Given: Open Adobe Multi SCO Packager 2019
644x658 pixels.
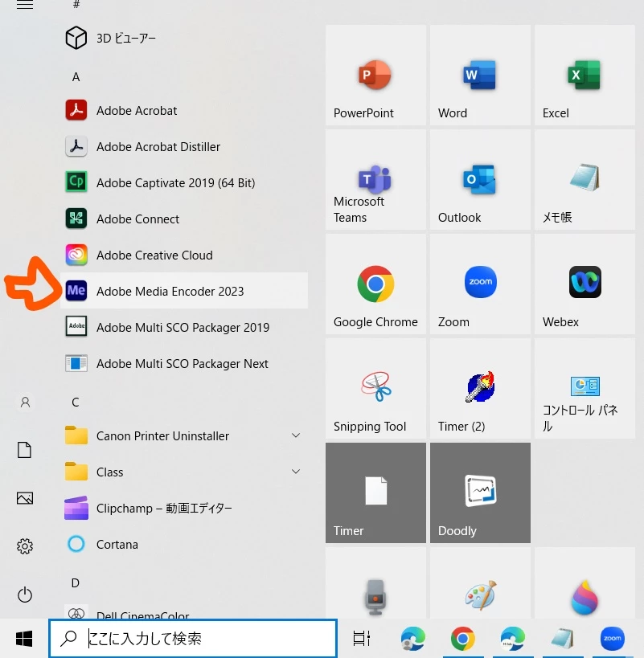Looking at the screenshot, I should click(x=184, y=327).
